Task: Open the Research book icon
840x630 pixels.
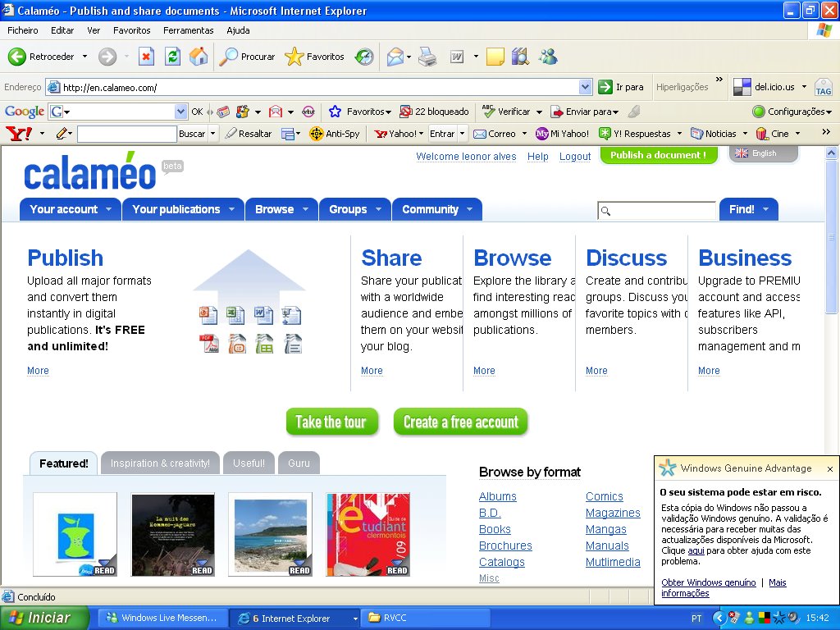Action: pyautogui.click(x=519, y=57)
